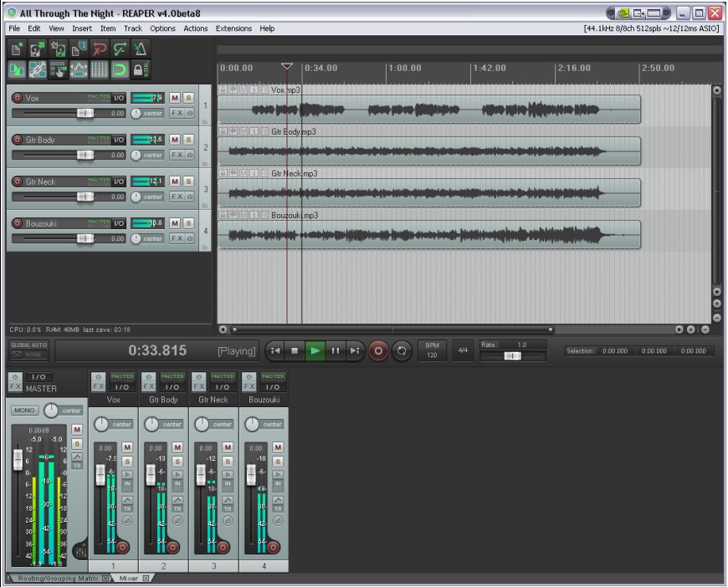
Task: Click the transport Record button
Action: [x=378, y=351]
